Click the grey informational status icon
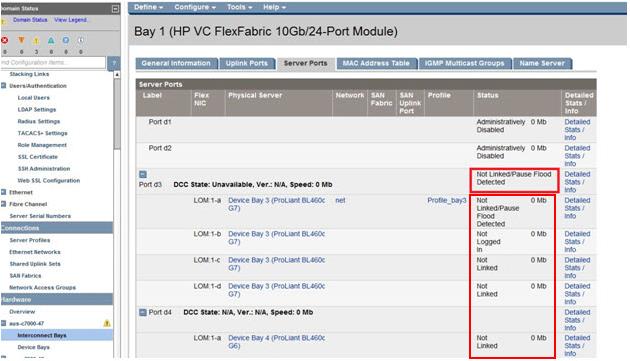This screenshot has height=361, width=630. (x=81, y=40)
